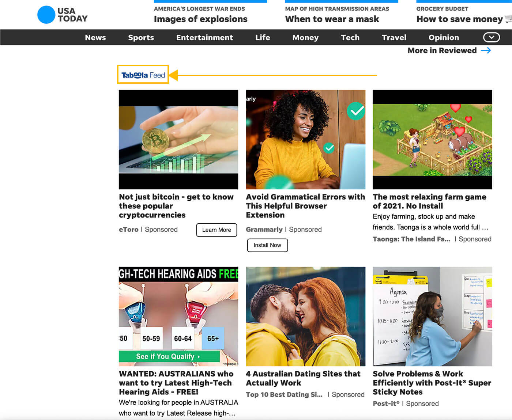
Task: Click the We're looking for people description
Action: 178,408
